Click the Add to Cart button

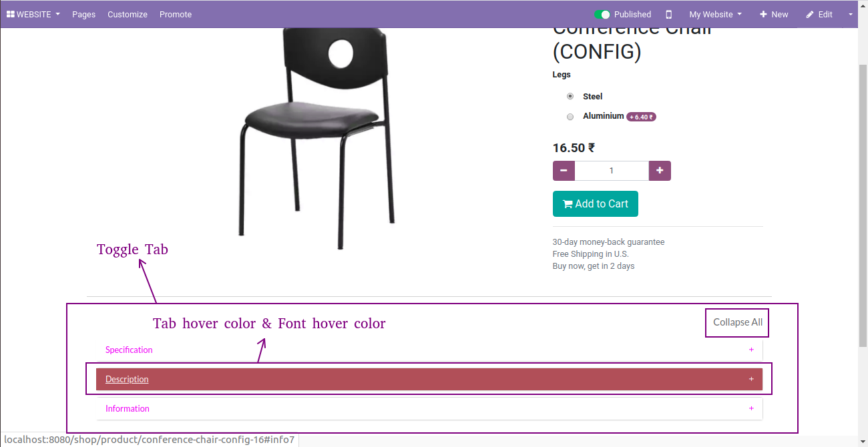(596, 204)
